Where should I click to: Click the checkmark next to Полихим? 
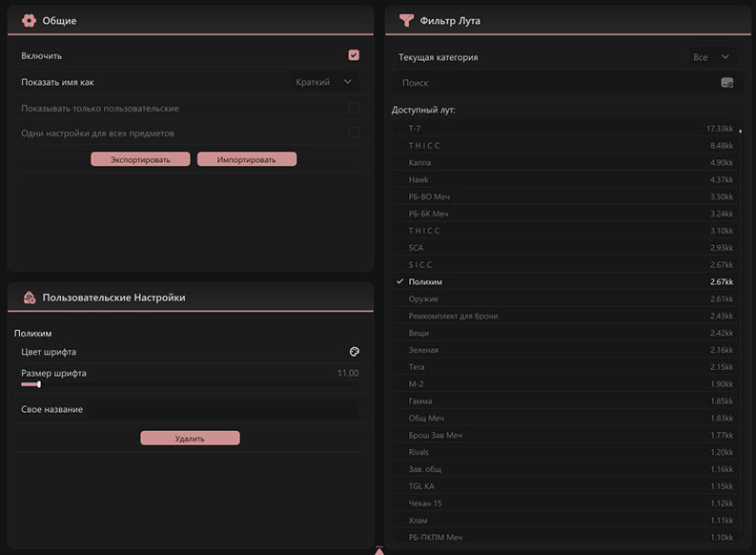point(399,282)
